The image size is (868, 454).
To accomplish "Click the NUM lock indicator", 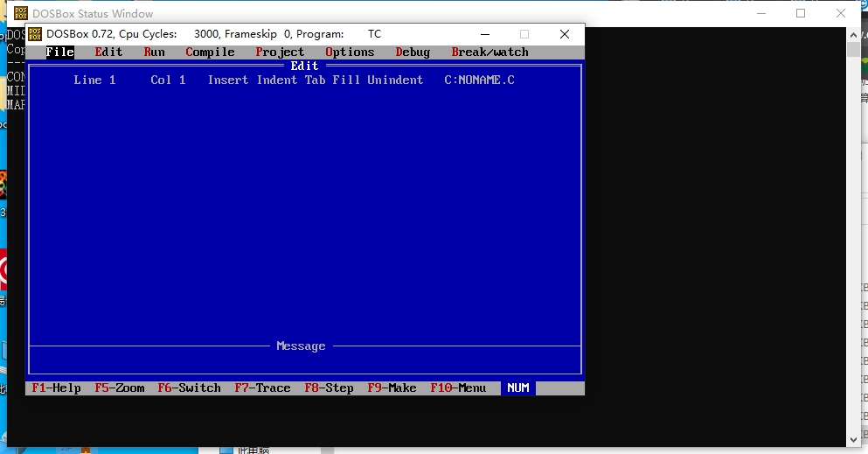I will [x=517, y=388].
